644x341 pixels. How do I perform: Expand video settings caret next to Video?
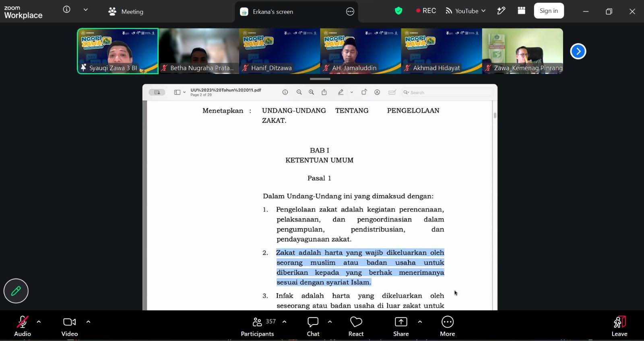pos(88,322)
